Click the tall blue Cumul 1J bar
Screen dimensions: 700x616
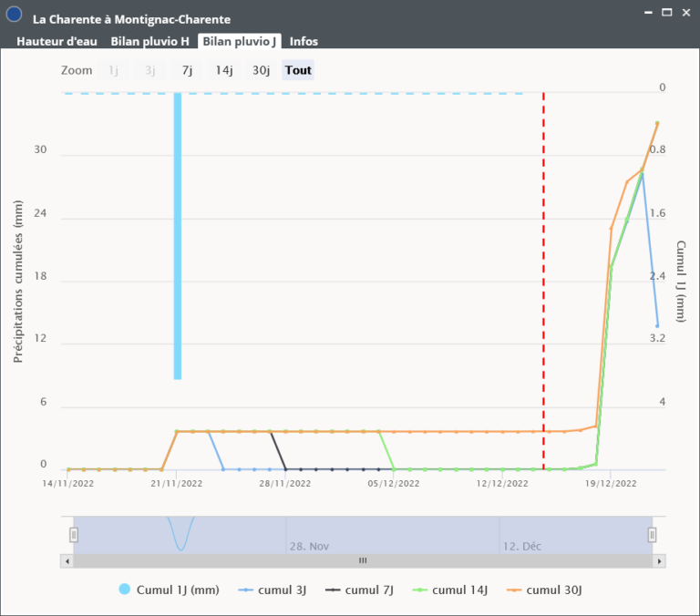click(x=178, y=235)
